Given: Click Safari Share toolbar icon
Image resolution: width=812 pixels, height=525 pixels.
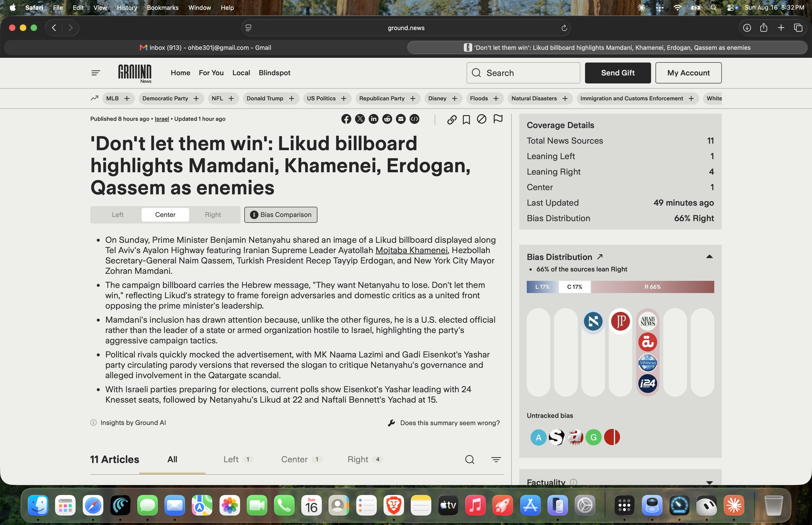Looking at the screenshot, I should 764,28.
